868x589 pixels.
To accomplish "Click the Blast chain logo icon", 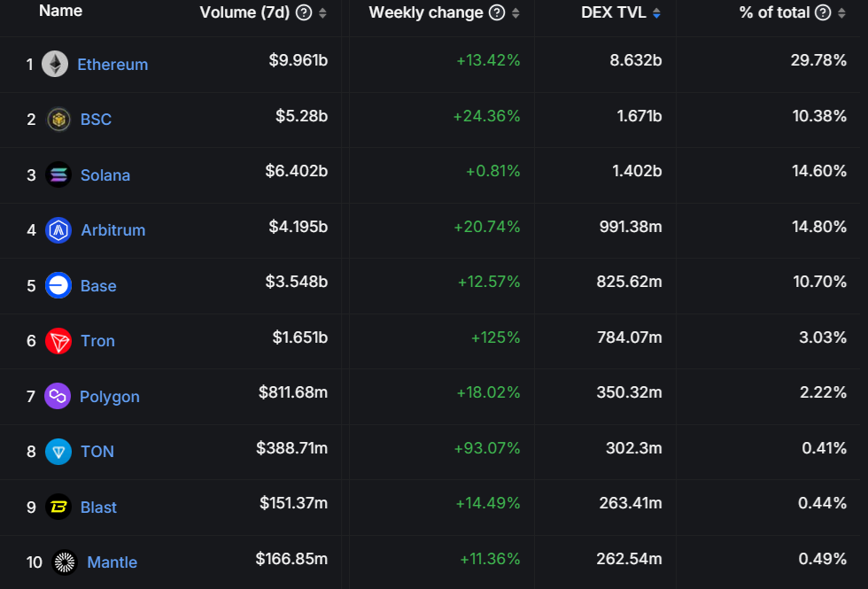I will (x=58, y=507).
